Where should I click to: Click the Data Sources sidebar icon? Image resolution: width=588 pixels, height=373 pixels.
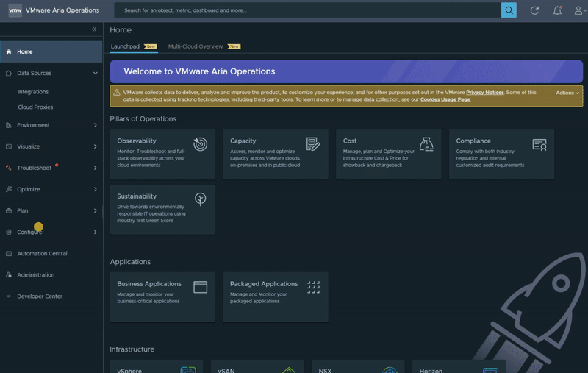click(x=9, y=73)
